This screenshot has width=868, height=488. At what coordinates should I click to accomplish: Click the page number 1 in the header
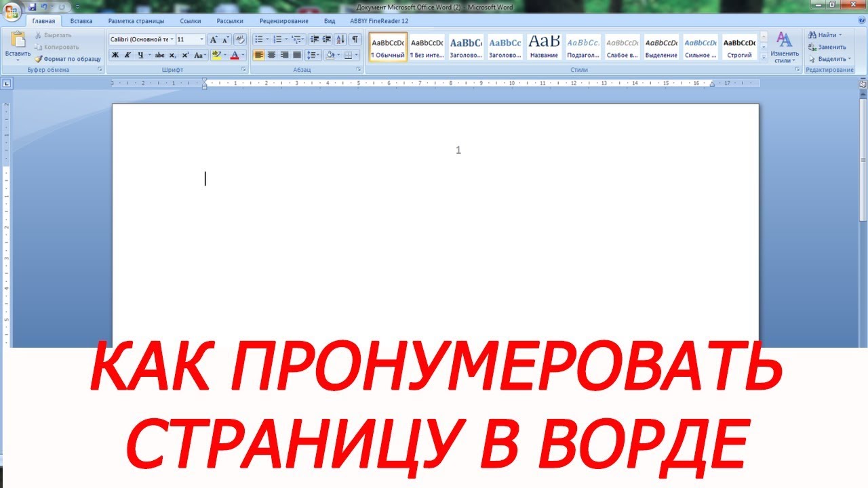click(x=458, y=150)
